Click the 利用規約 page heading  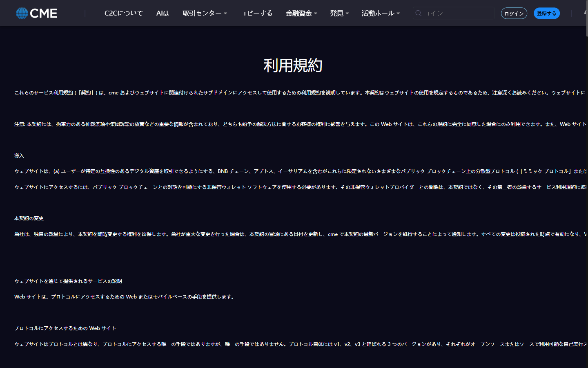click(293, 65)
